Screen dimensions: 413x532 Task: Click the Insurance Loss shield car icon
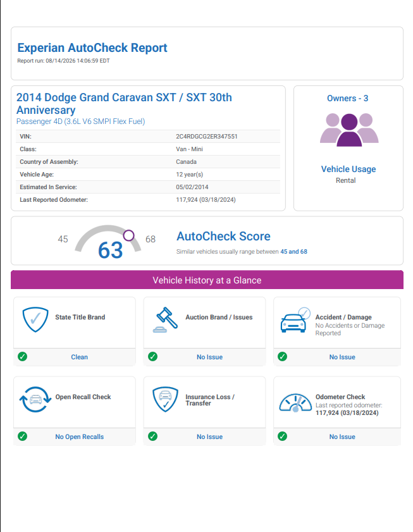pos(165,399)
